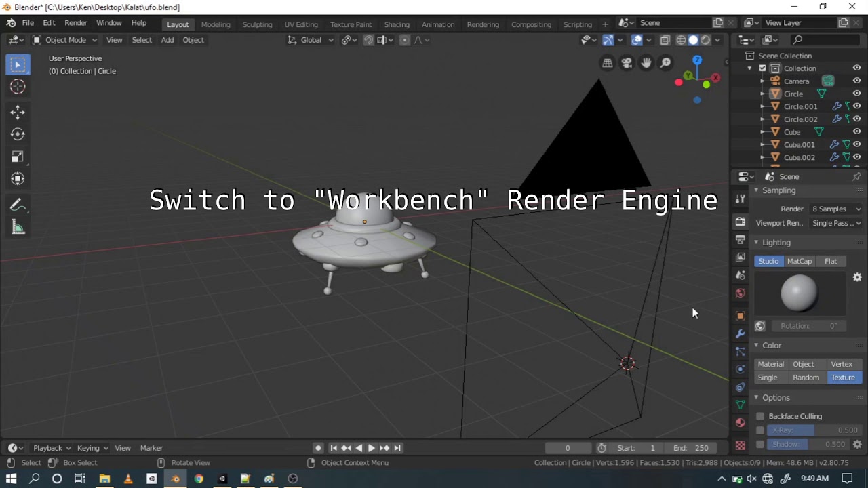The width and height of the screenshot is (868, 488).
Task: Click the End frame 250 field
Action: tap(690, 448)
